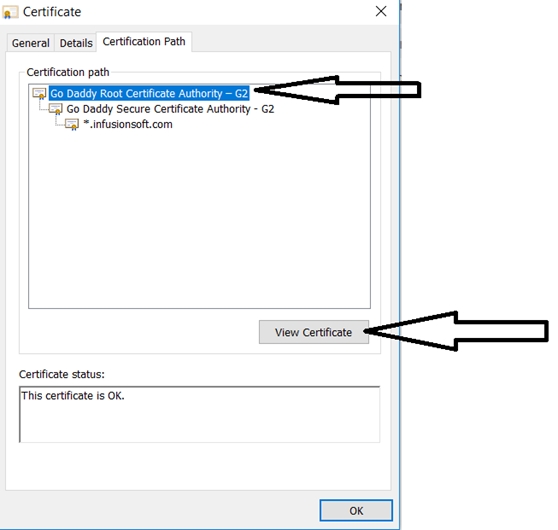Select Go Daddy Secure Certificate Authority - G2 entry

click(170, 109)
